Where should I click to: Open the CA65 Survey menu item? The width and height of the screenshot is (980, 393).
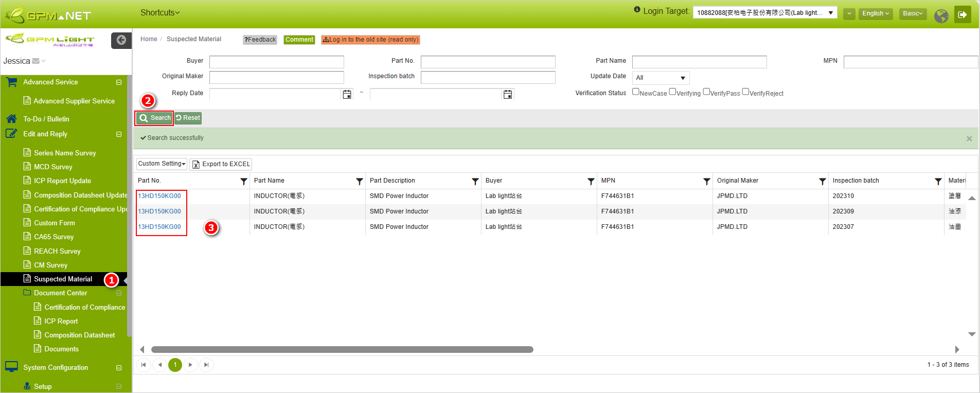(54, 237)
